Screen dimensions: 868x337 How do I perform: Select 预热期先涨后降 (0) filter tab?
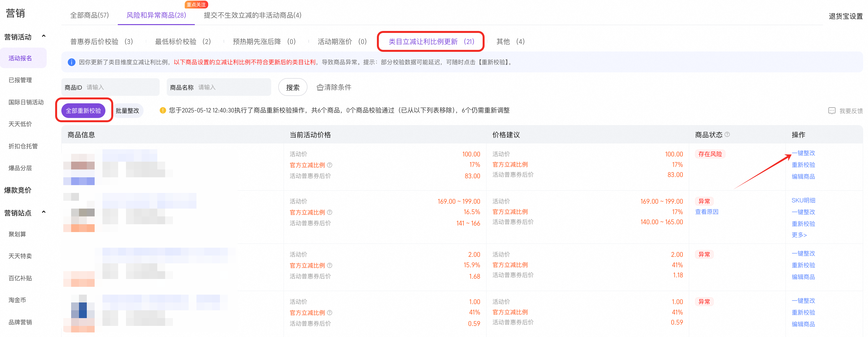pyautogui.click(x=264, y=41)
